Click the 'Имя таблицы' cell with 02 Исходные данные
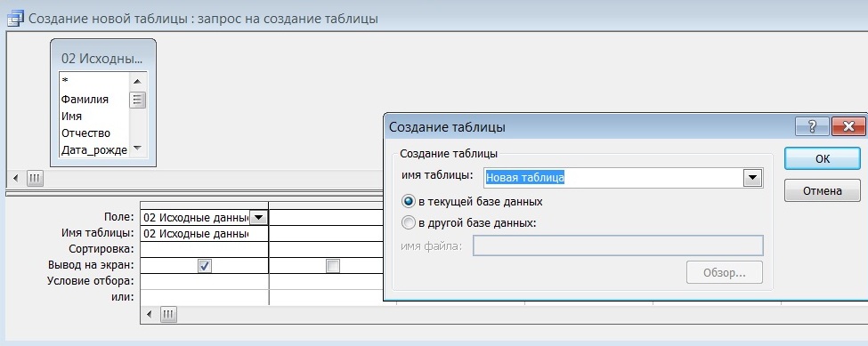868x346 pixels. [204, 234]
